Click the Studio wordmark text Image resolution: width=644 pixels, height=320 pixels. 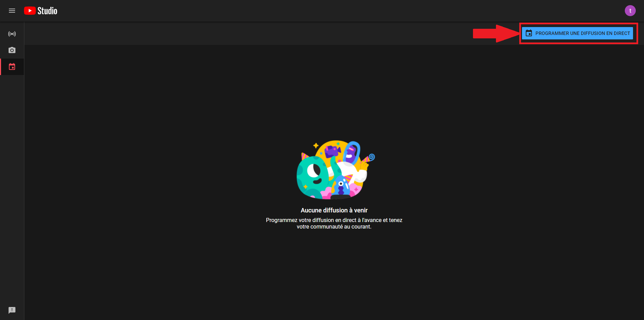(47, 11)
